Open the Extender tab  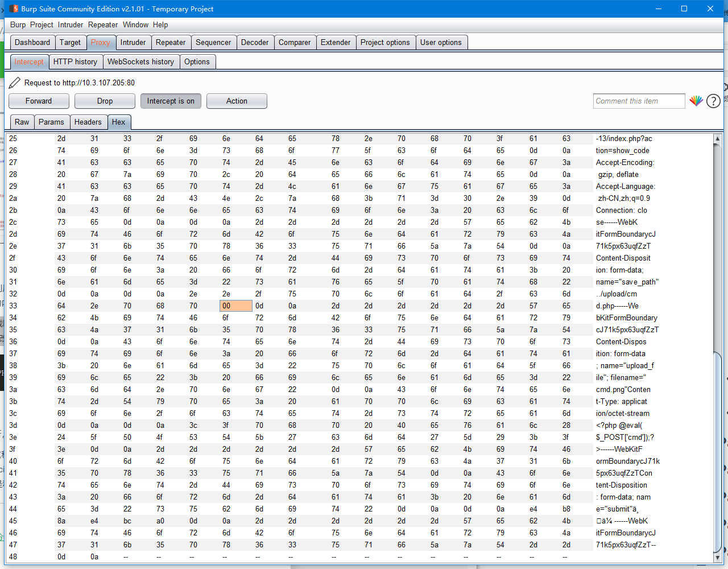pos(336,42)
